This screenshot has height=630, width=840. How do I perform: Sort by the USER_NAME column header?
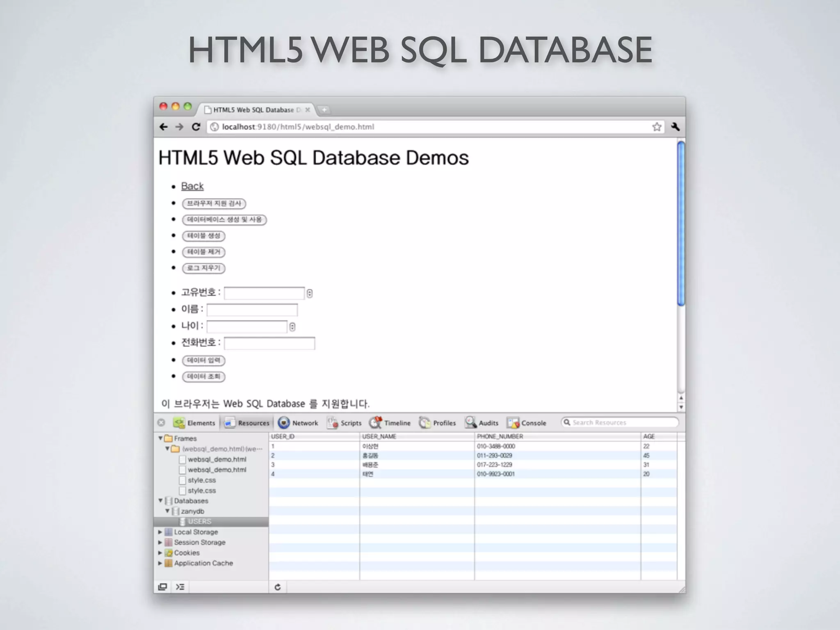417,436
